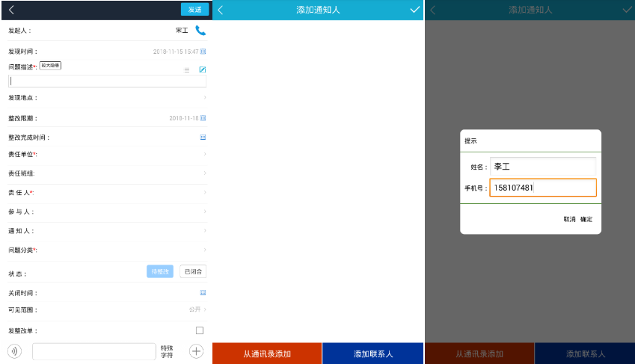The image size is (635, 364).
Task: Click the blue 添加联系人 button in middle screen
Action: coord(373,354)
